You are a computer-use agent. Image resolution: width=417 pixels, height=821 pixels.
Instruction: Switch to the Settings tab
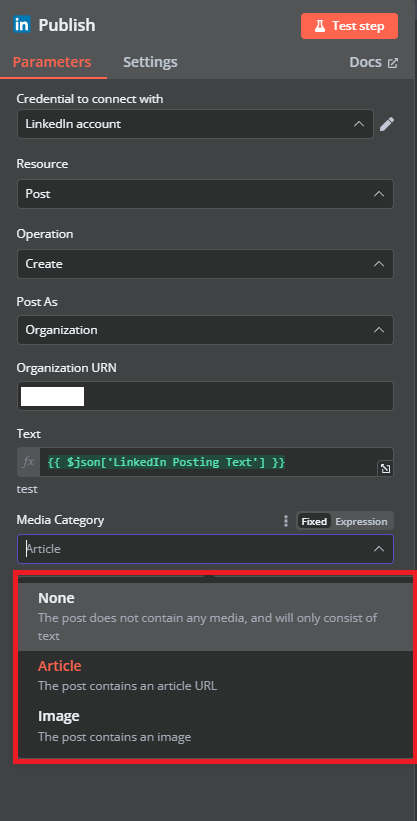click(150, 62)
